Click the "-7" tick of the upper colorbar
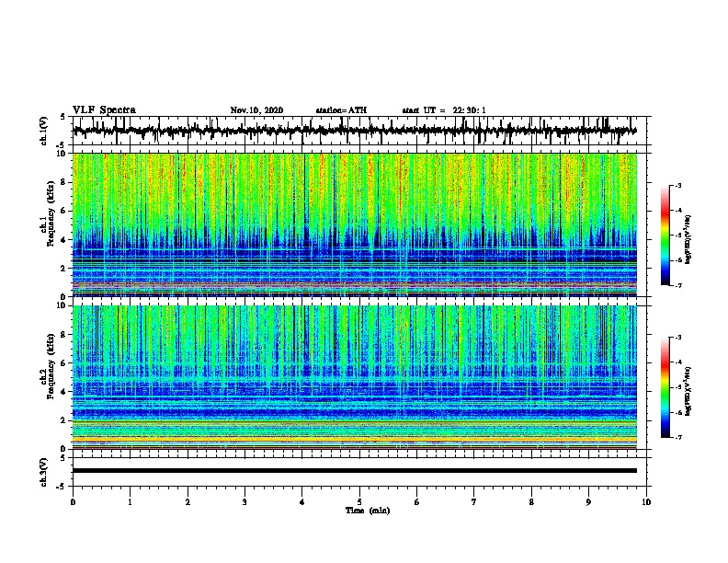 [677, 285]
